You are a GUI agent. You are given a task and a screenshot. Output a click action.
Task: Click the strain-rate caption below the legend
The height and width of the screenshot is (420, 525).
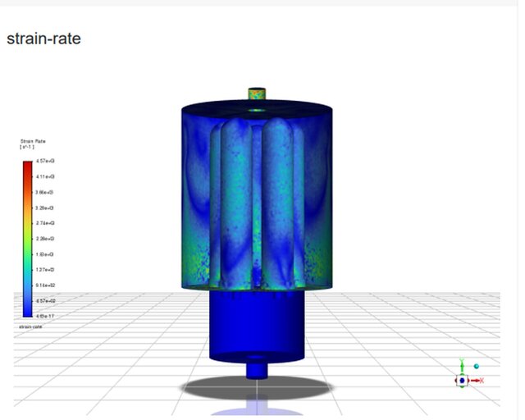30,326
